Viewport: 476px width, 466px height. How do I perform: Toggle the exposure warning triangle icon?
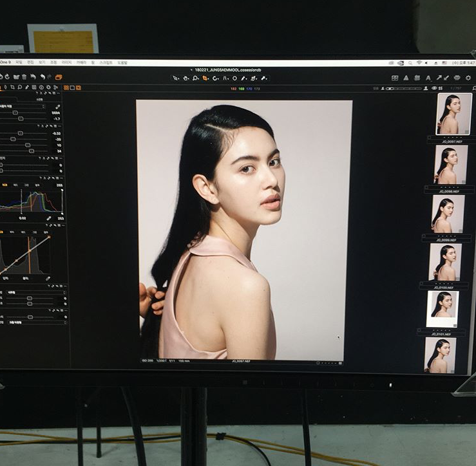pyautogui.click(x=406, y=78)
